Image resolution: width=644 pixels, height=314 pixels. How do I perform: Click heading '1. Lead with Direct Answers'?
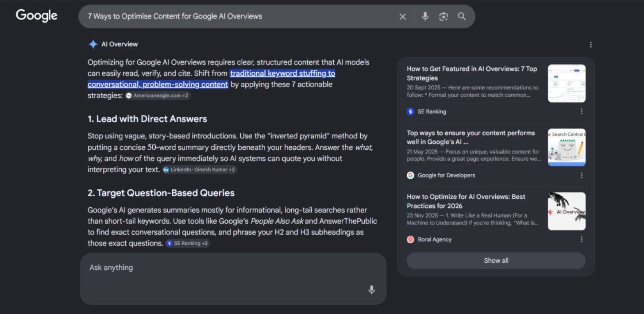147,119
